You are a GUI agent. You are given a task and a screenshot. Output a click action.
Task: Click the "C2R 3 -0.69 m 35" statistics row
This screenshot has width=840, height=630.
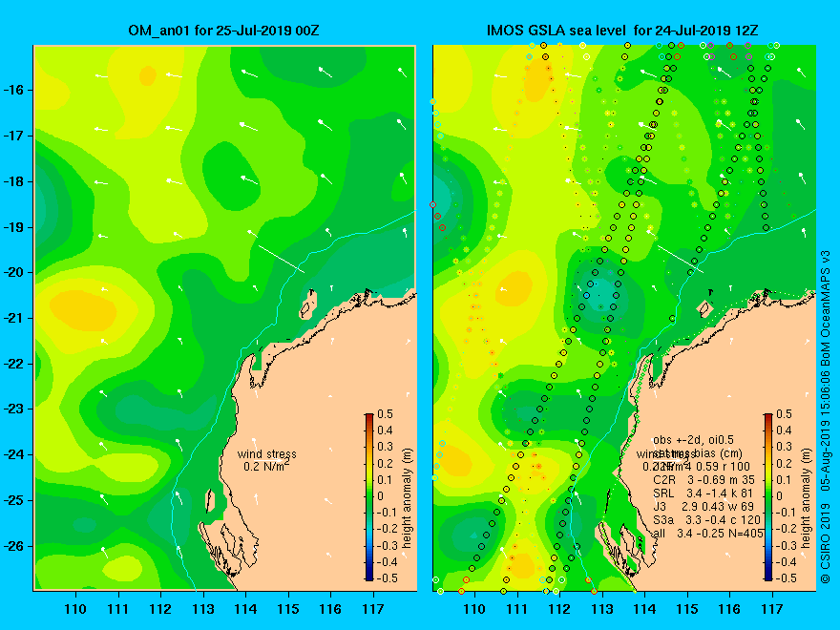(x=703, y=479)
